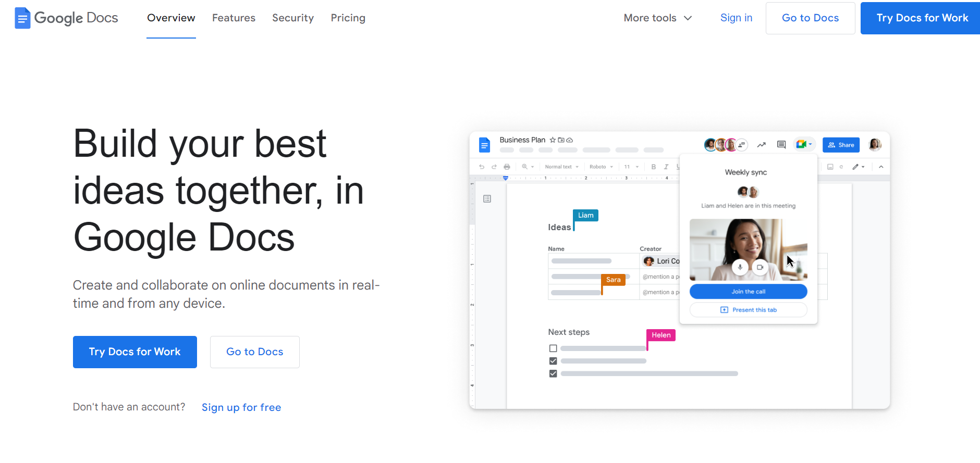Click the Name column header

coord(556,249)
